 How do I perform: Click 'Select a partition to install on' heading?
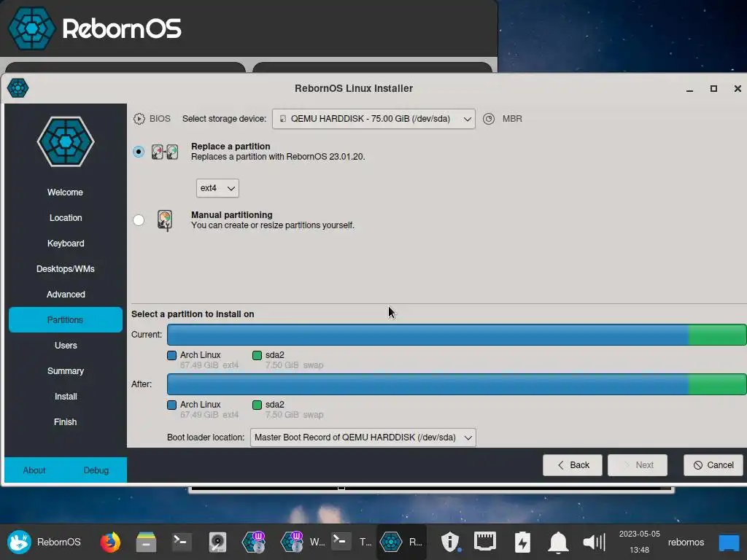[193, 314]
